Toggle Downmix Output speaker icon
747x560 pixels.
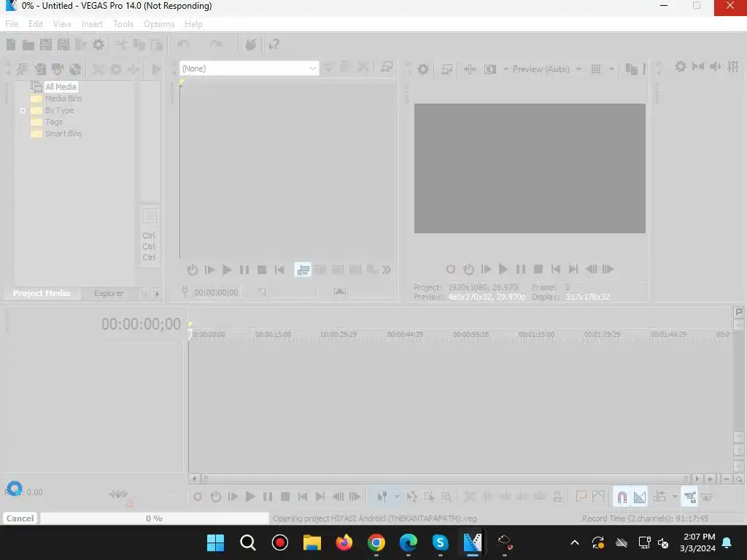[x=716, y=66]
